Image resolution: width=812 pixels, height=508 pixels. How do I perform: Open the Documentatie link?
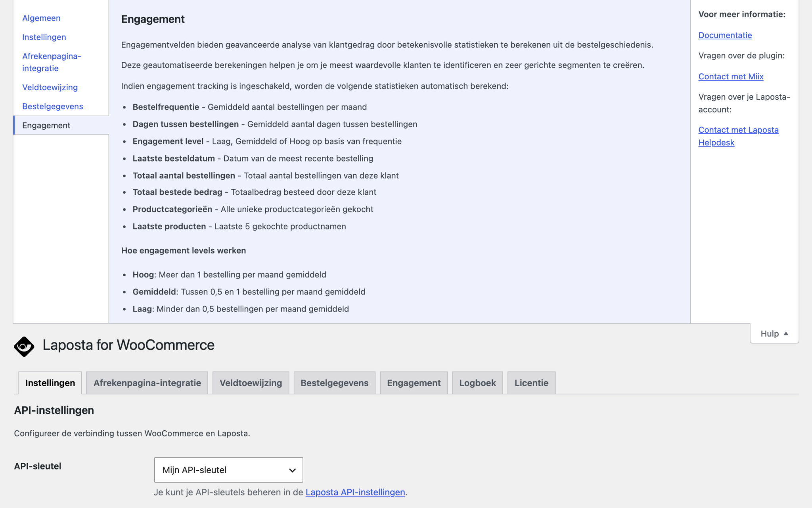(x=725, y=35)
